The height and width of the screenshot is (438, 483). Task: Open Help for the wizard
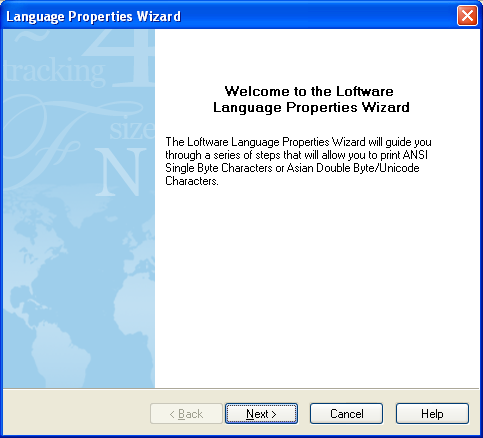pyautogui.click(x=432, y=414)
